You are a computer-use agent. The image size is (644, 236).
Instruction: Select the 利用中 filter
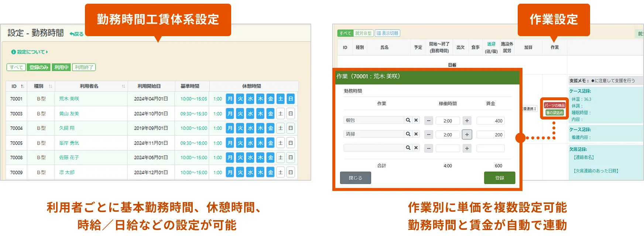(61, 67)
